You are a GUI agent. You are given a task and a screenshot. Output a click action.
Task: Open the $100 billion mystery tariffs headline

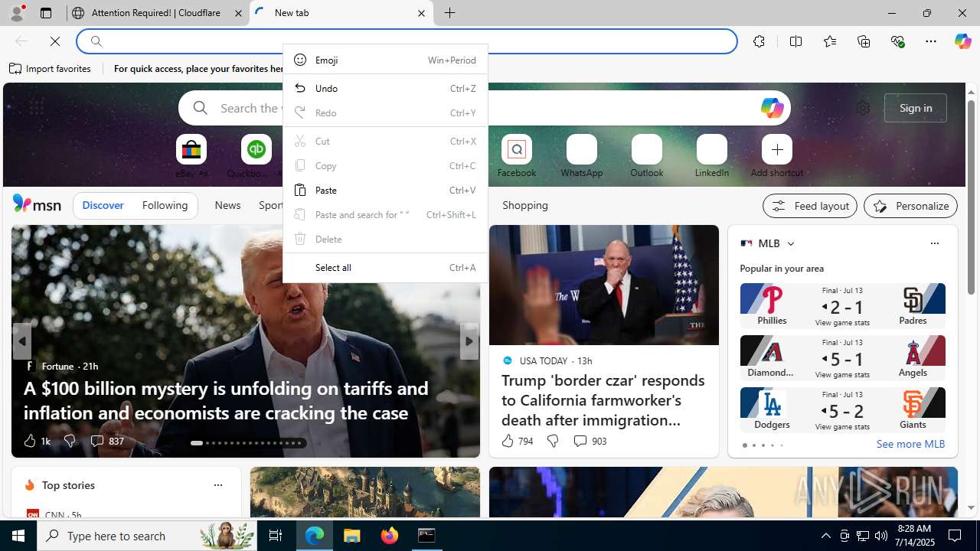226,400
